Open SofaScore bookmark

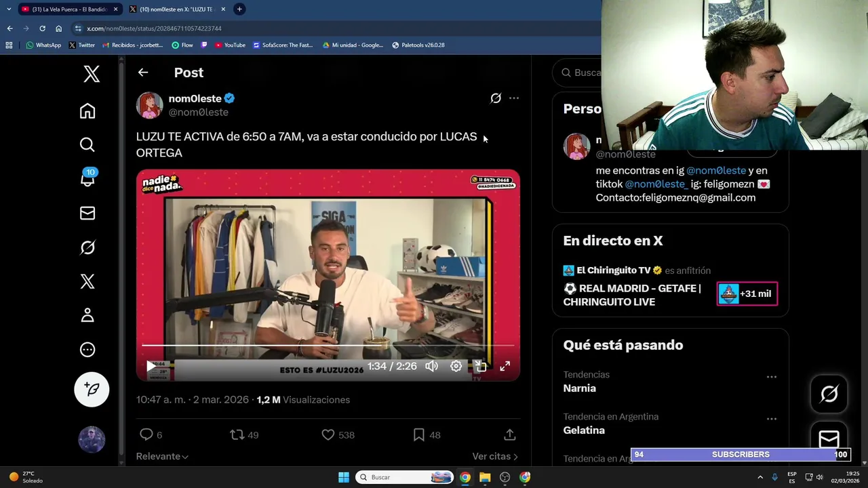(x=283, y=45)
